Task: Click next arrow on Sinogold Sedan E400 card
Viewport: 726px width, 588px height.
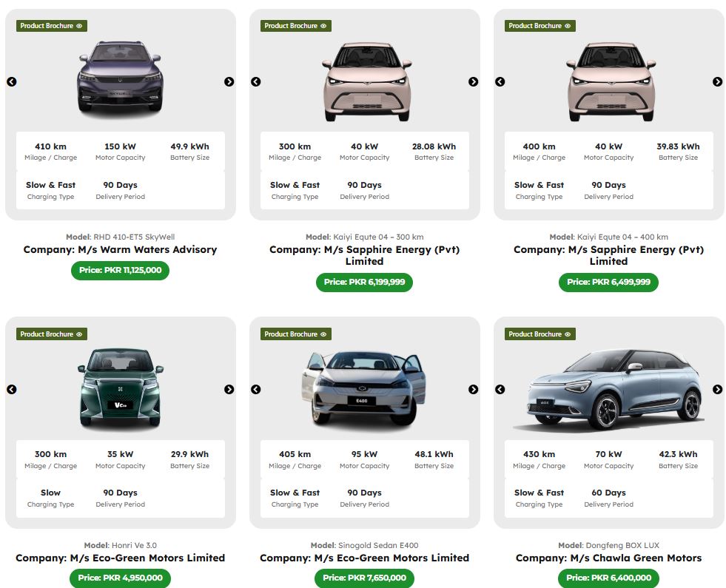Action: pyautogui.click(x=473, y=390)
